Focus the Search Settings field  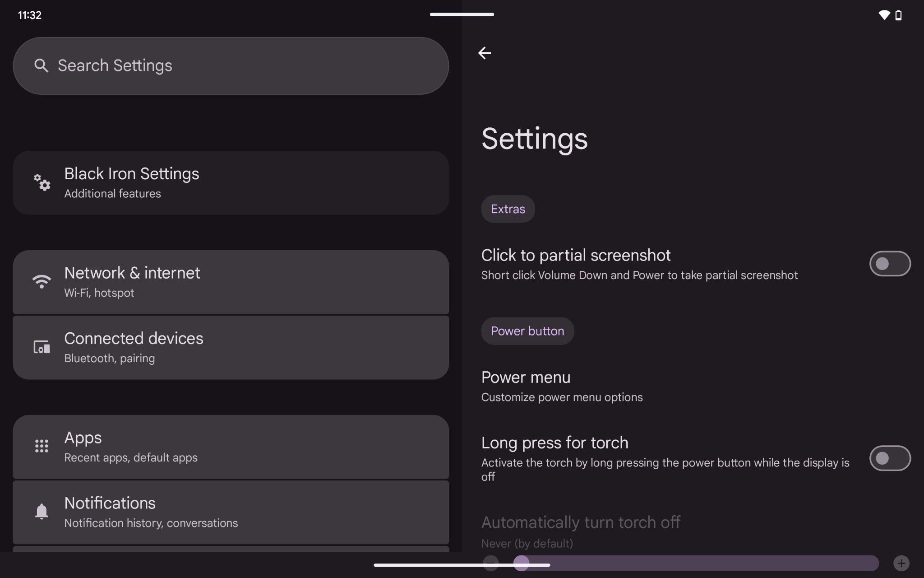pyautogui.click(x=231, y=66)
